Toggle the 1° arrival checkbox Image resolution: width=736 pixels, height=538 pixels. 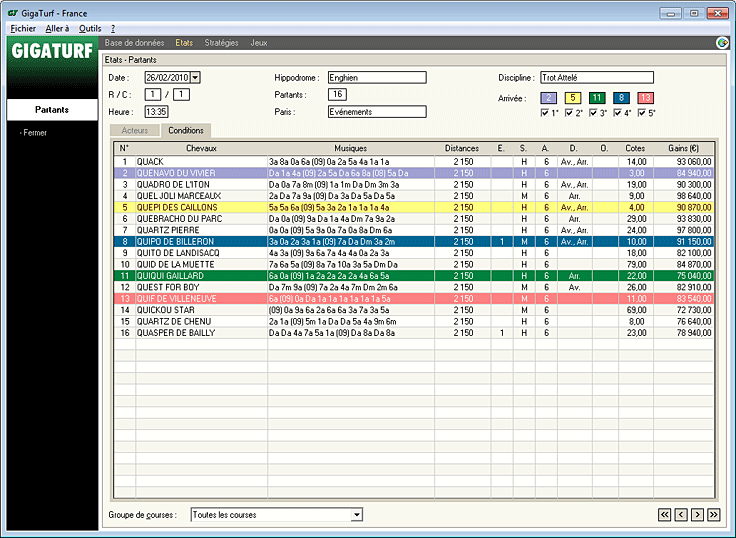[x=545, y=113]
